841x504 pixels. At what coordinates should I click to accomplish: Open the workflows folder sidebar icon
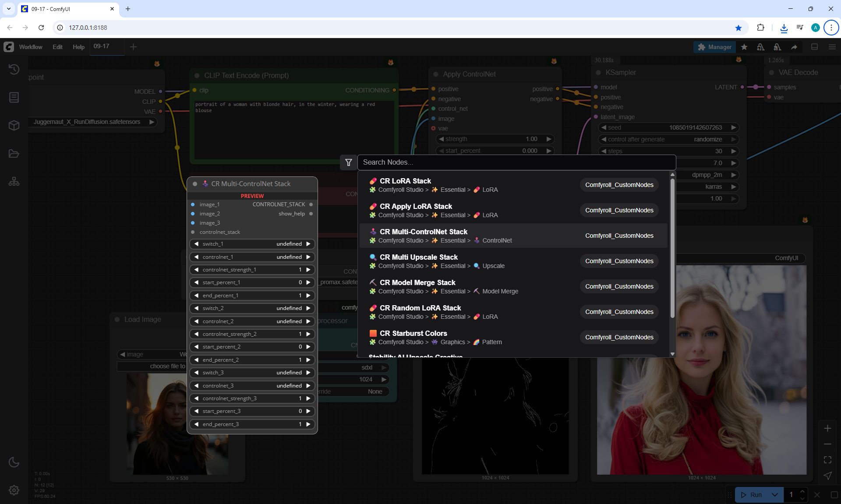point(14,154)
